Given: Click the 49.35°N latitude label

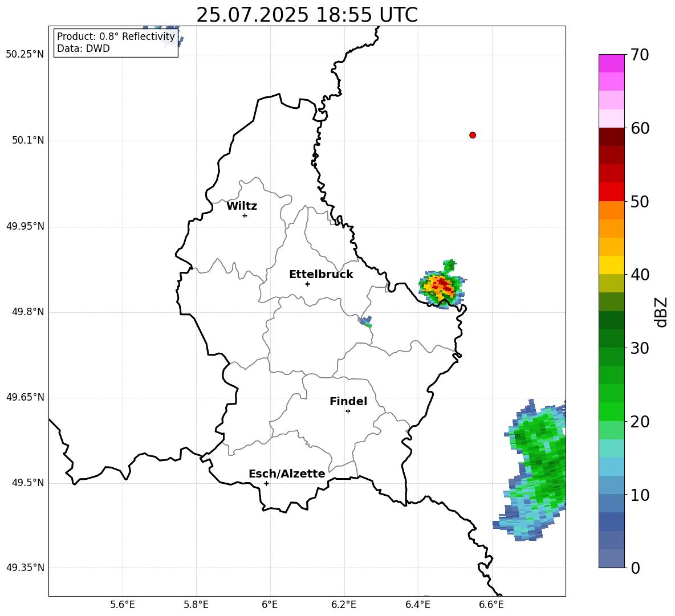Looking at the screenshot, I should tap(25, 568).
